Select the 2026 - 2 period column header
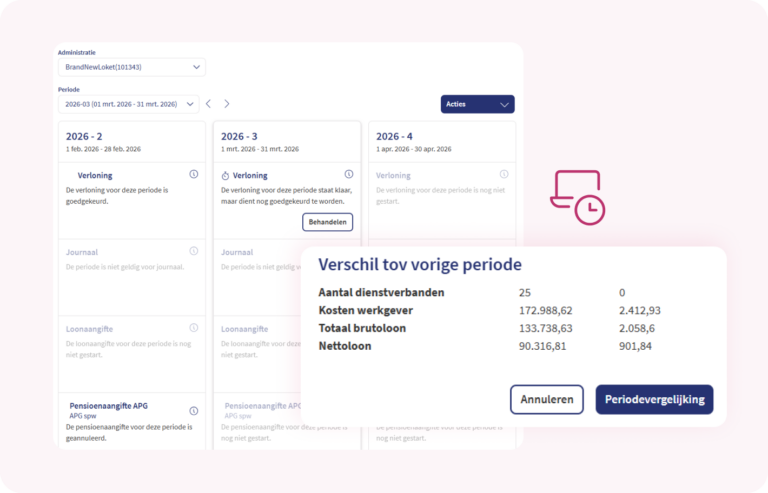The width and height of the screenshot is (768, 493). click(x=84, y=136)
